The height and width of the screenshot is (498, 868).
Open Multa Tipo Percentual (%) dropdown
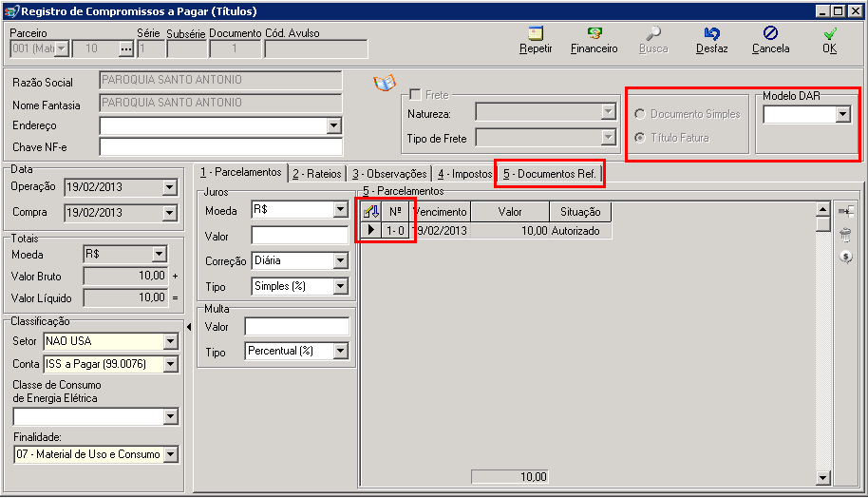340,351
